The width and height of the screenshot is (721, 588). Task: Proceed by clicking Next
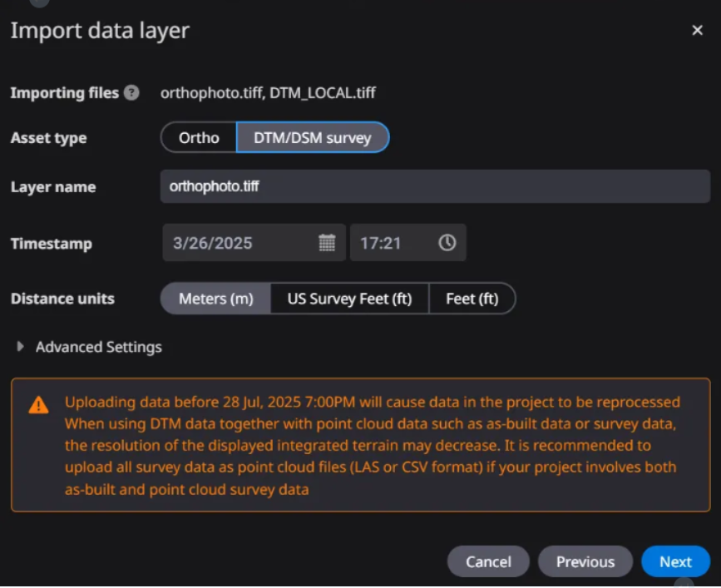675,561
